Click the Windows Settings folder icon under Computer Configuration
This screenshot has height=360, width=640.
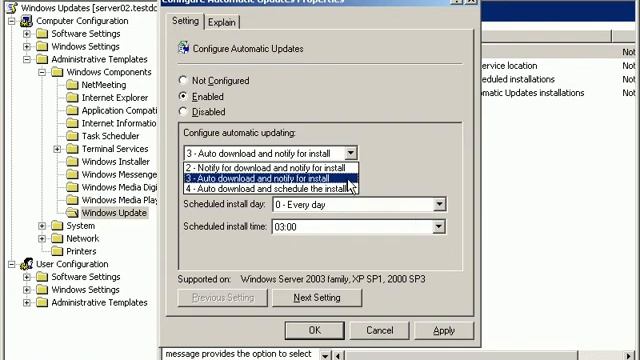pyautogui.click(x=42, y=47)
